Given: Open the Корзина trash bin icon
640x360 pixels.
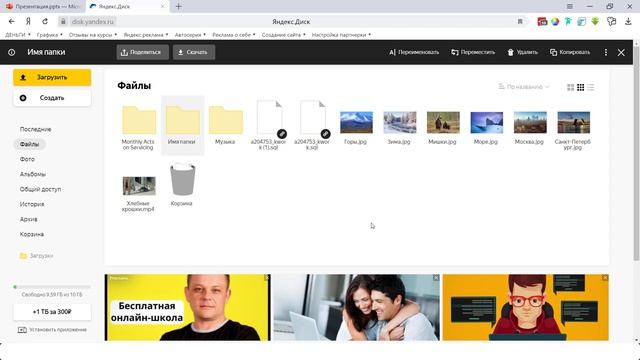Looking at the screenshot, I should coord(182,180).
